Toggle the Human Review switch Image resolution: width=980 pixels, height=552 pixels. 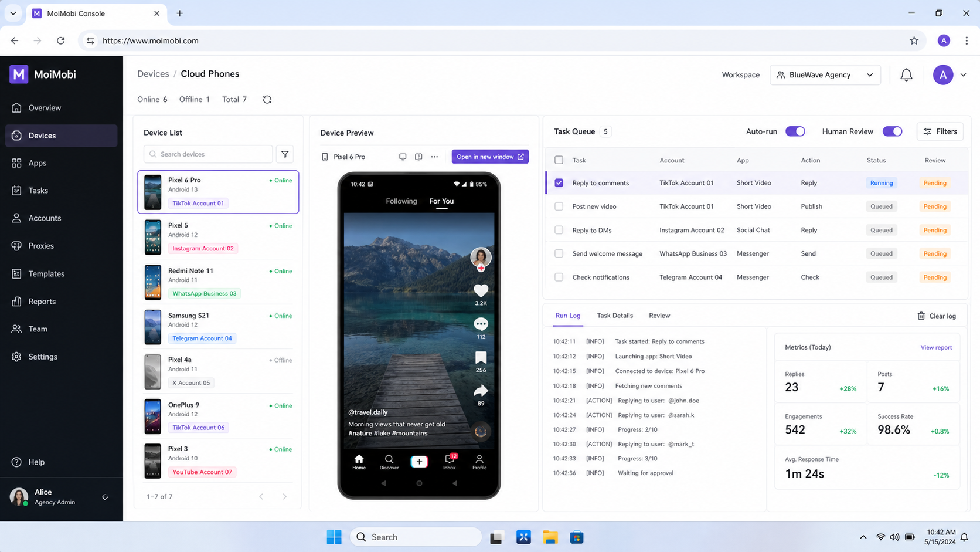click(x=892, y=132)
